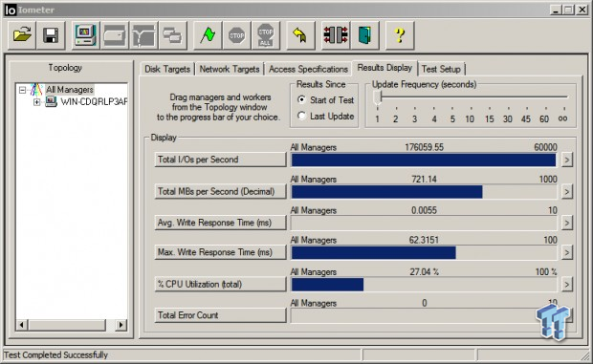Image resolution: width=593 pixels, height=364 pixels.
Task: Click the 0.0055 avg write response value
Action: (x=424, y=210)
